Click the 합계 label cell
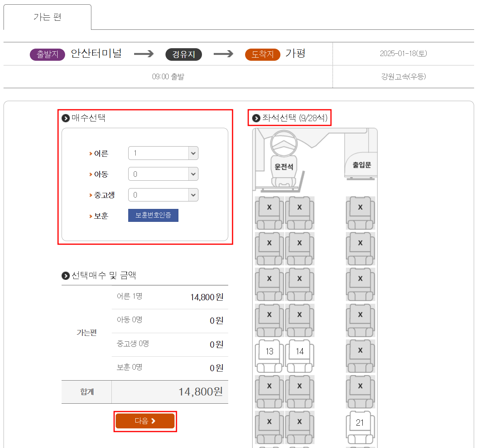The width and height of the screenshot is (480, 448). [x=87, y=392]
